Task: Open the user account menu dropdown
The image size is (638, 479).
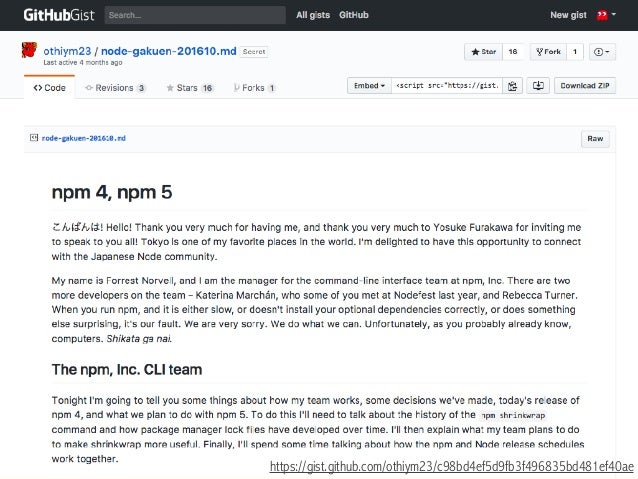Action: click(x=606, y=15)
